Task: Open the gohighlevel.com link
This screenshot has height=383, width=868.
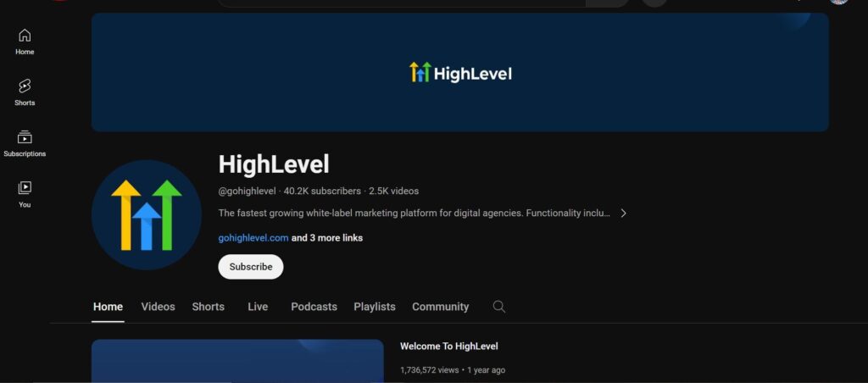Action: [x=253, y=238]
